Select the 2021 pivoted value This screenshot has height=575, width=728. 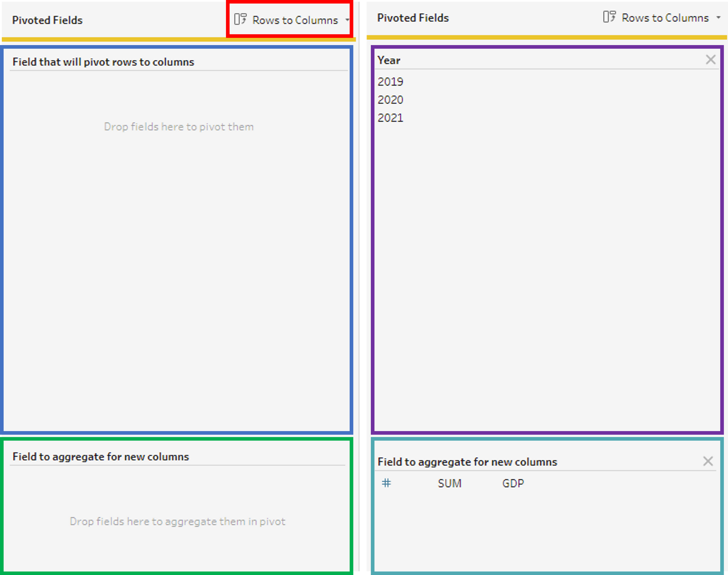pos(390,118)
